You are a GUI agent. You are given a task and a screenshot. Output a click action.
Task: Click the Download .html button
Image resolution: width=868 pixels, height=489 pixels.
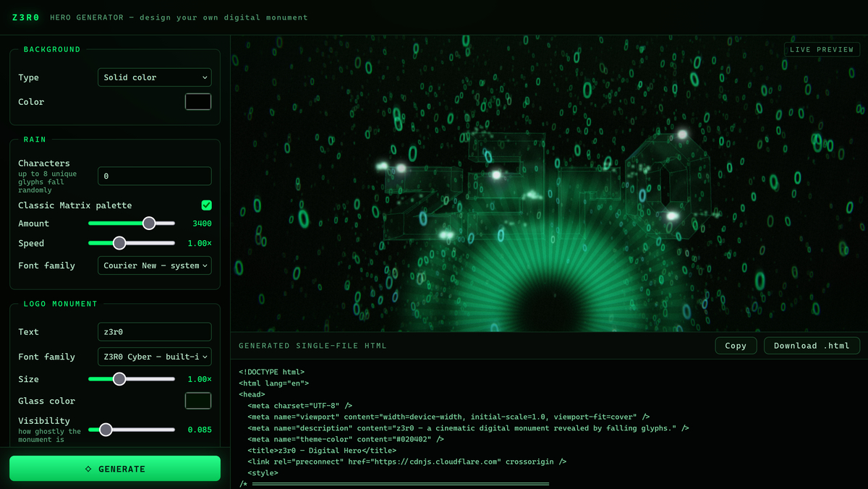point(812,346)
